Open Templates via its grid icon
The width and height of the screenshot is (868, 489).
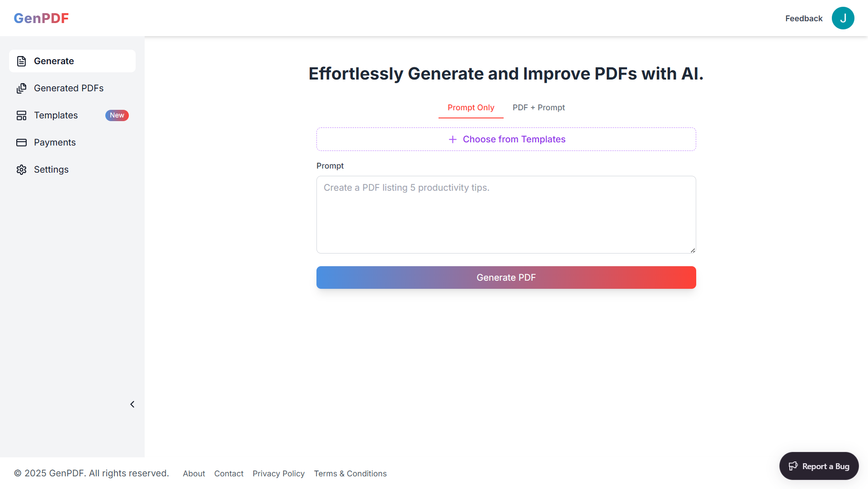(22, 115)
